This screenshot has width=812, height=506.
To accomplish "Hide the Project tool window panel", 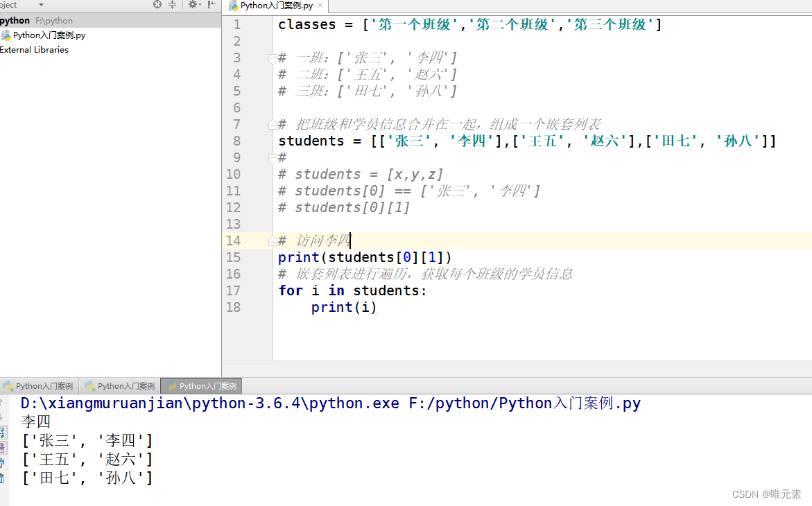I will tap(211, 5).
